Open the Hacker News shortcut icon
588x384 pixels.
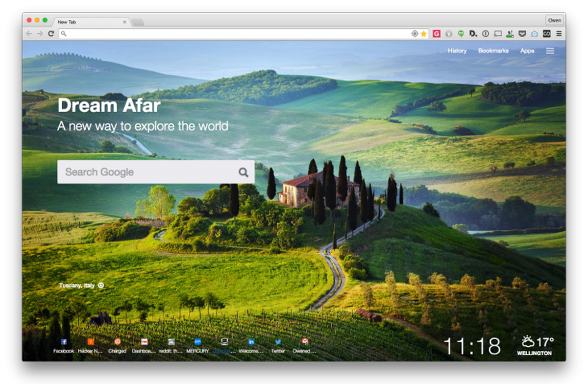[x=91, y=342]
